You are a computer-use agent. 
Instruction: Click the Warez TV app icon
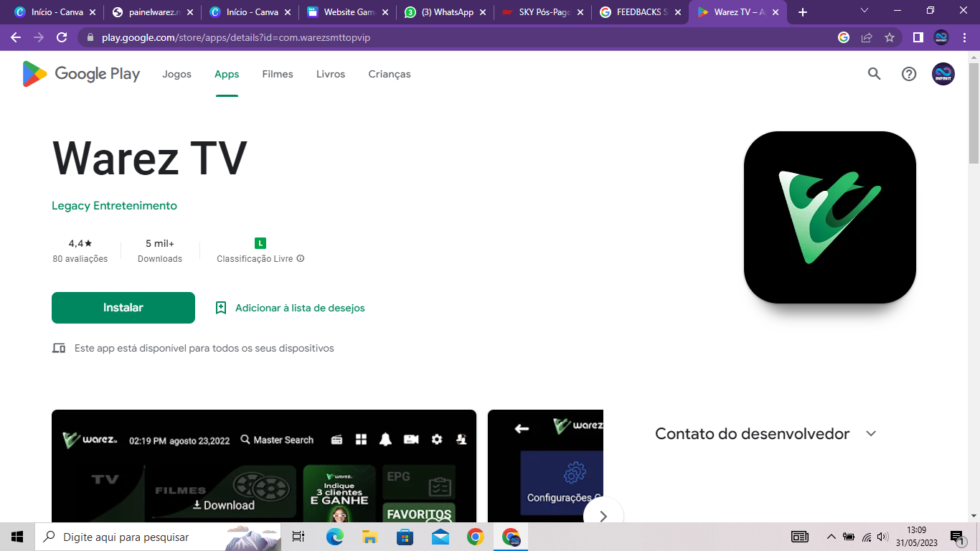(x=830, y=217)
